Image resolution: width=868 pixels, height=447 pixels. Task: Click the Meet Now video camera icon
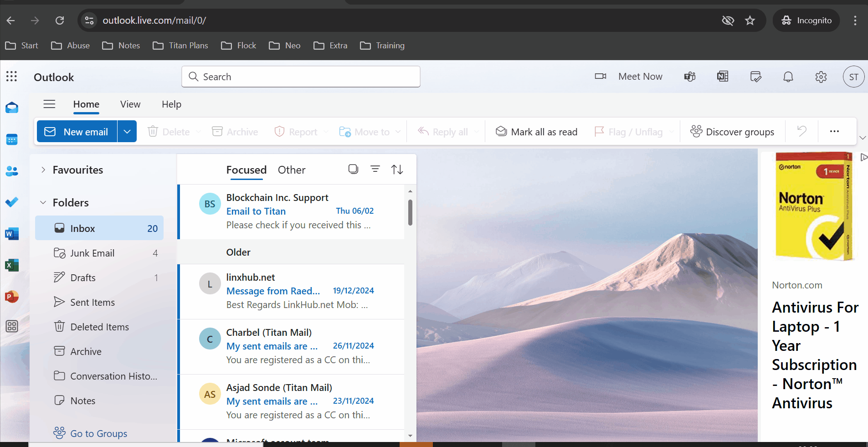click(601, 77)
